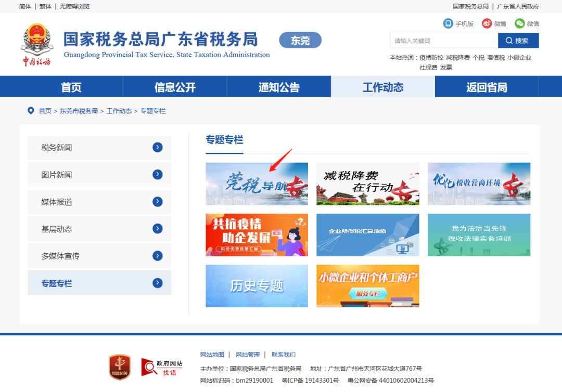562x392 pixels.
Task: Open the 减税降费在行动 banner thumbnail
Action: click(x=368, y=184)
